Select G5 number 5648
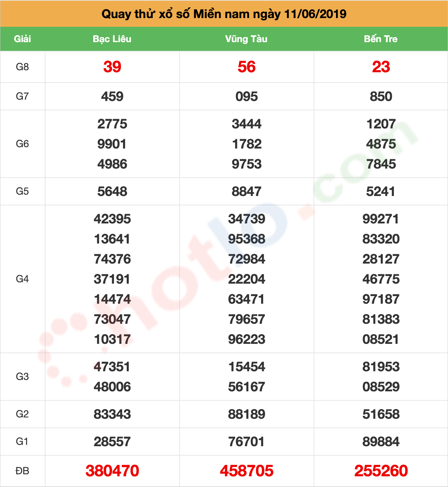Viewport: 448px width, 487px height. (112, 192)
